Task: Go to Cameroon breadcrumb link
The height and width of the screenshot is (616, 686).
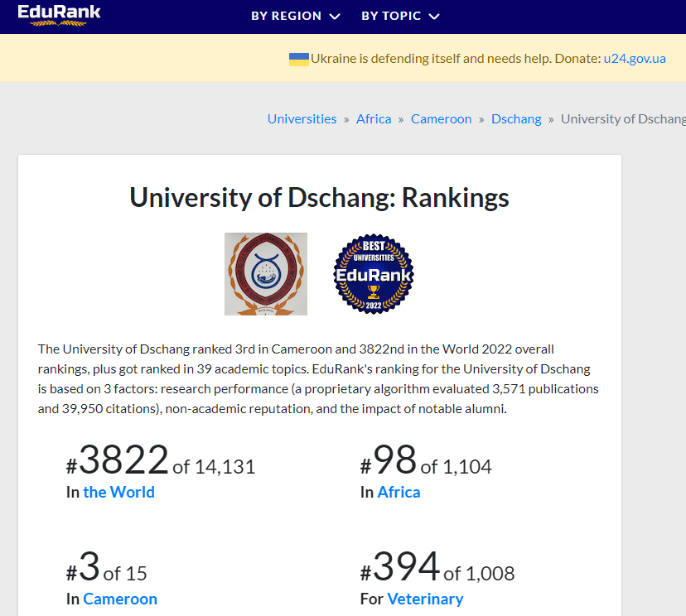Action: [441, 119]
